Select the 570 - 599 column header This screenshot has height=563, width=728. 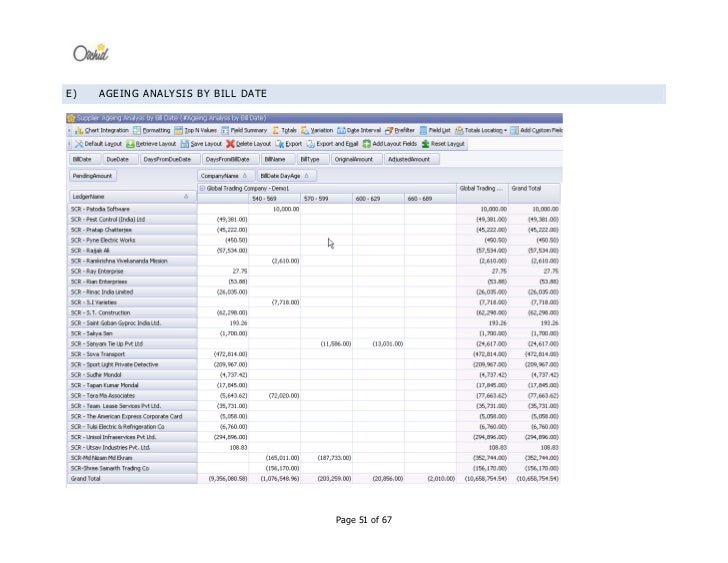pyautogui.click(x=326, y=199)
